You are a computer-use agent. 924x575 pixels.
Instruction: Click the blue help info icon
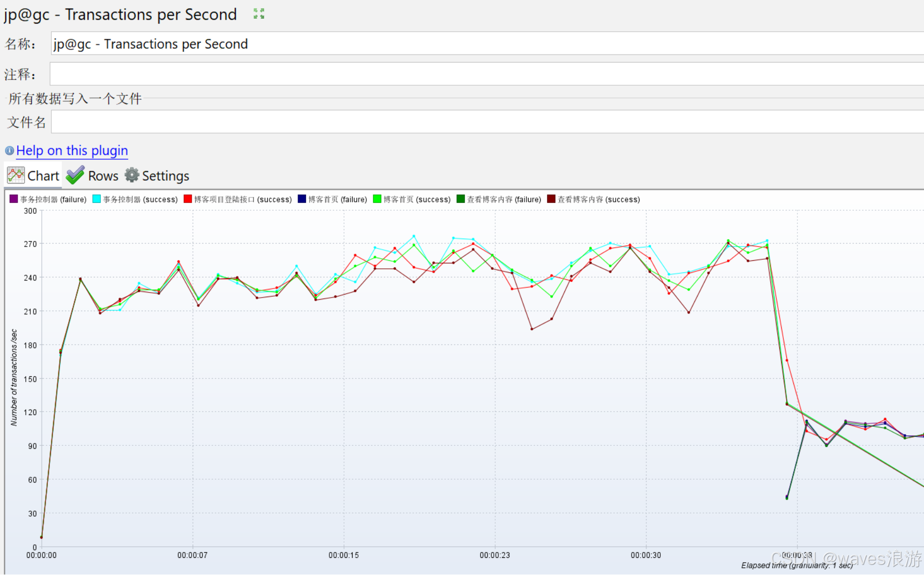click(9, 150)
